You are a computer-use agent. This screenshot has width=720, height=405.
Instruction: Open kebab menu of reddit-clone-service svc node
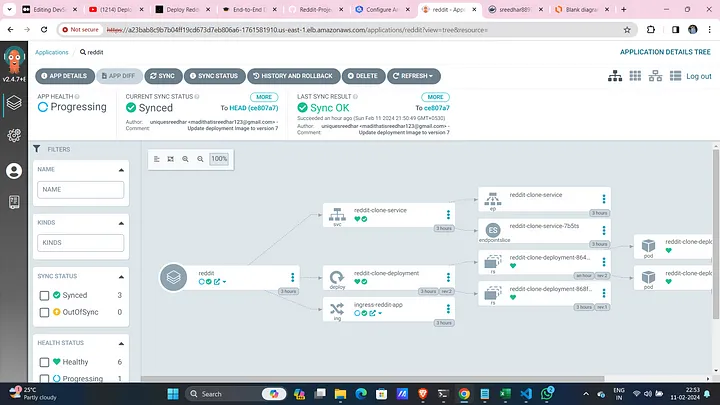click(448, 214)
